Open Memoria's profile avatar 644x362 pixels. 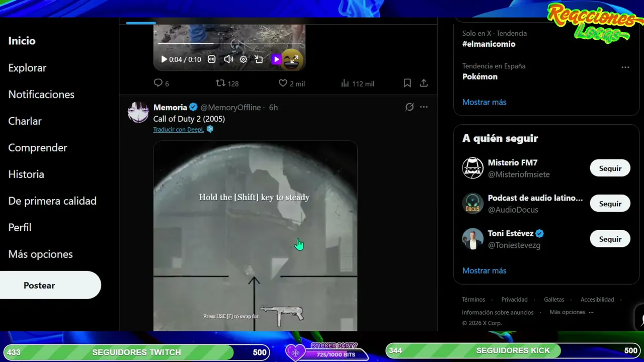(x=138, y=112)
